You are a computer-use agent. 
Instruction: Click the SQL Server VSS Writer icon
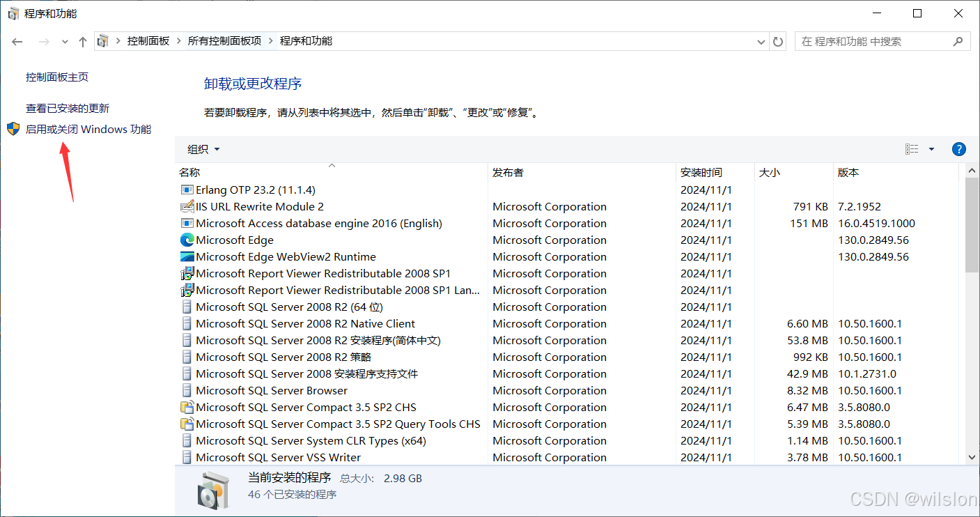click(x=187, y=457)
